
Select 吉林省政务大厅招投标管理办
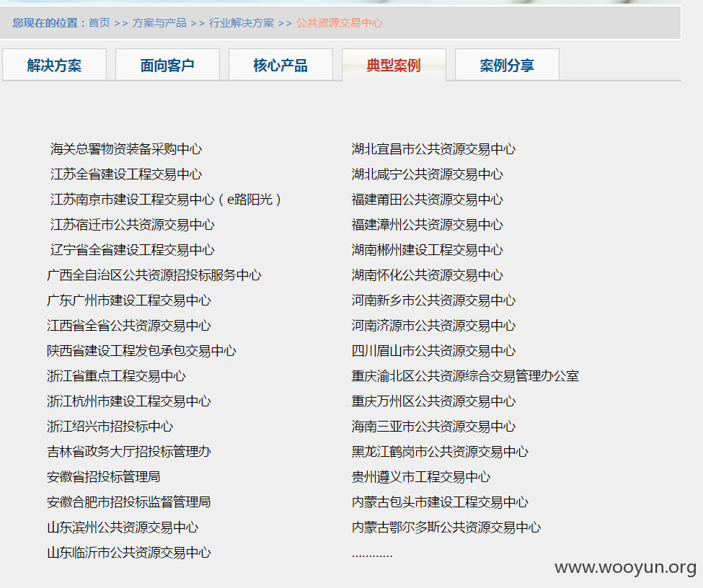pos(128,451)
